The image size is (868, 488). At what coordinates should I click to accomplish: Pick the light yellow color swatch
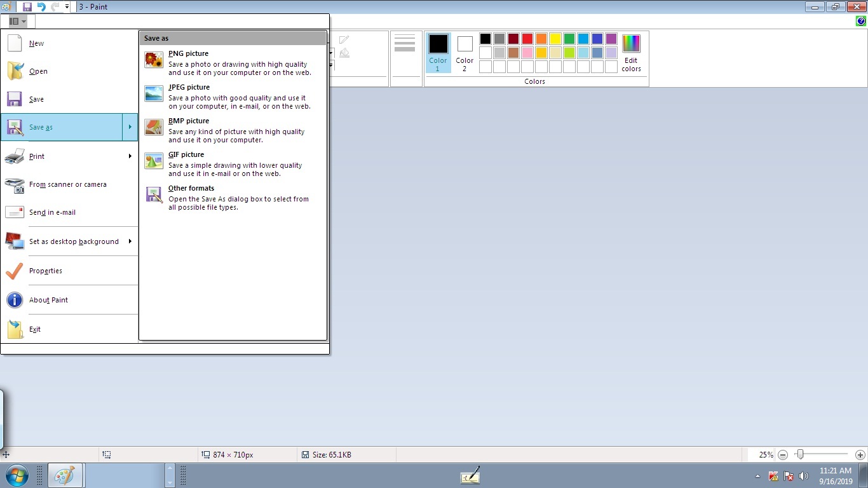click(x=555, y=53)
